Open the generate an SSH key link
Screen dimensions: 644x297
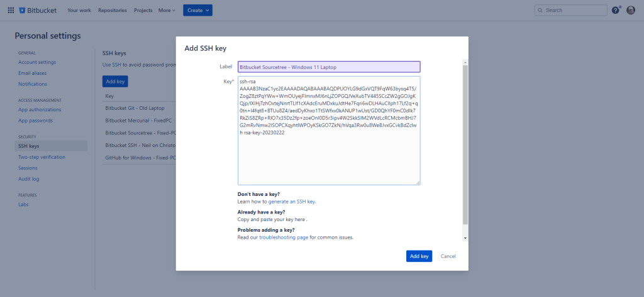click(291, 202)
